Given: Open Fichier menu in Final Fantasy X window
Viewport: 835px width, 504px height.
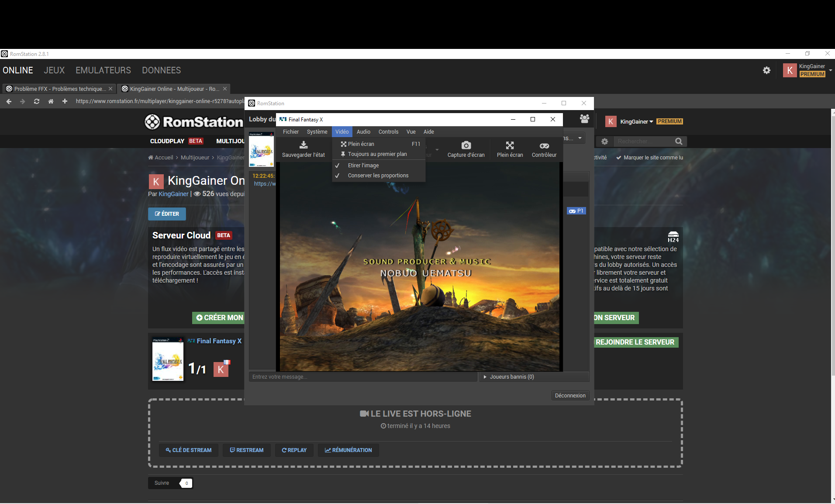Looking at the screenshot, I should point(291,132).
